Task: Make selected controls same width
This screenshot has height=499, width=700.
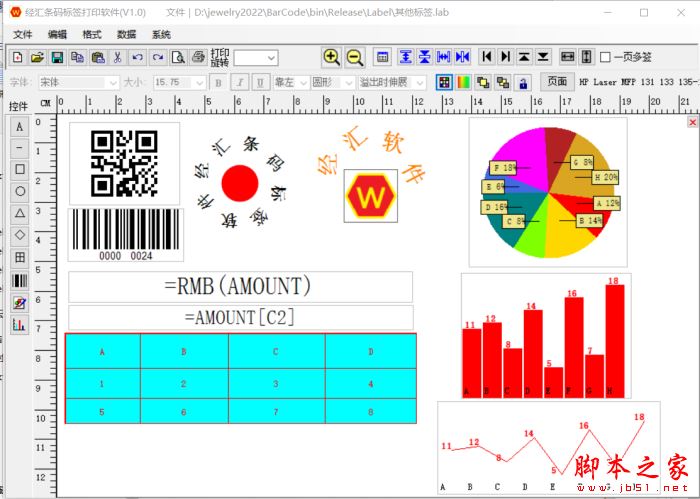Action: pos(567,57)
